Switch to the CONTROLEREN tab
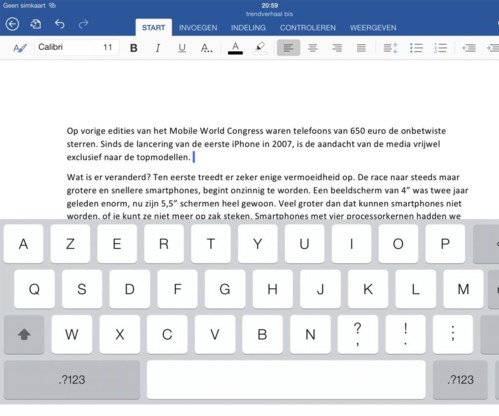Screen dimensions: 499x416 tap(308, 28)
